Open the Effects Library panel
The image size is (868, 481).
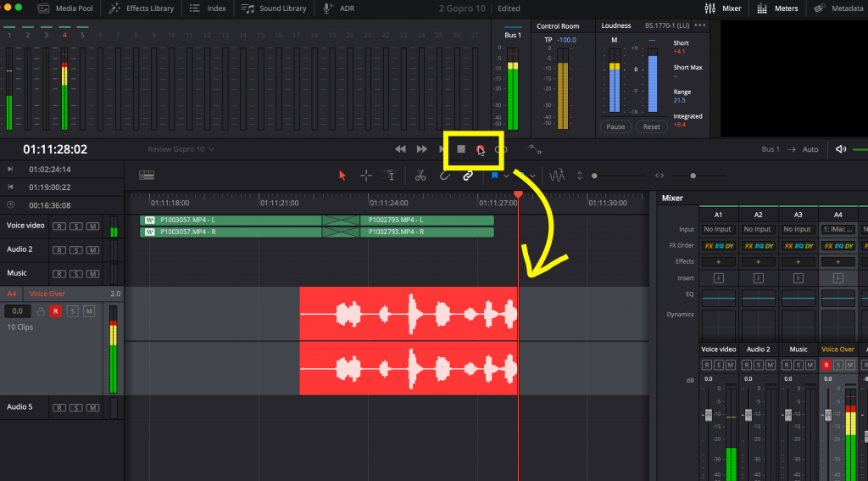click(x=143, y=8)
